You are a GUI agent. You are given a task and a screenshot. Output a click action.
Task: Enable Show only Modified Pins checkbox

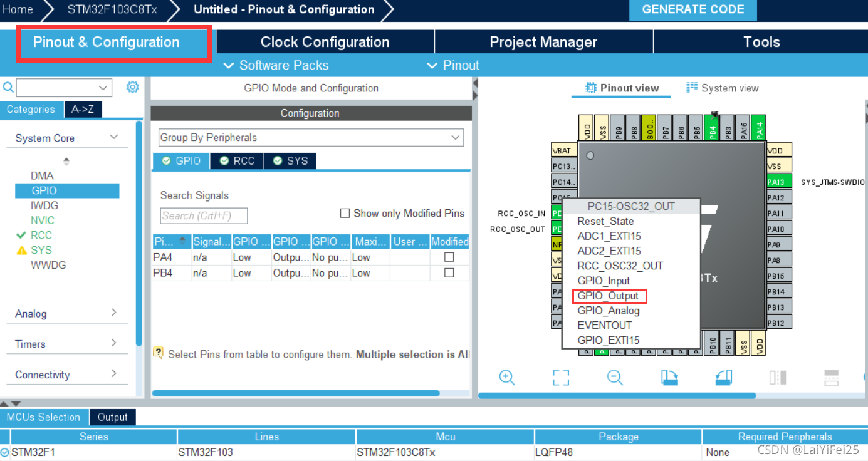(345, 213)
